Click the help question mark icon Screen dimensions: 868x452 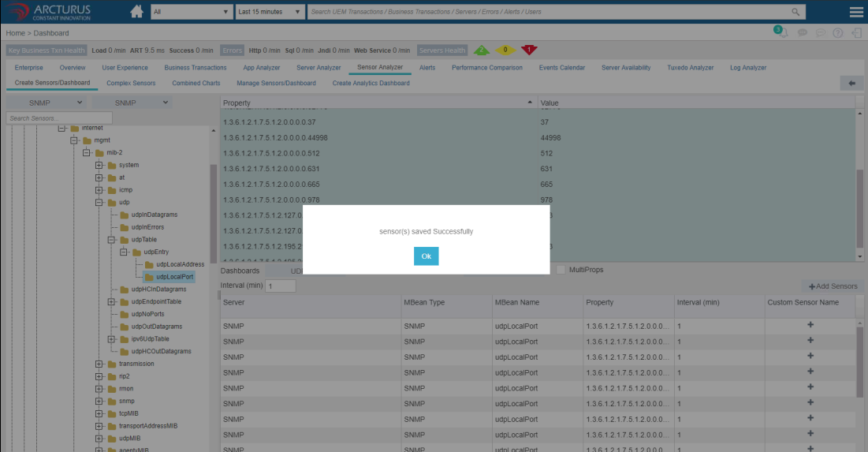(x=837, y=33)
